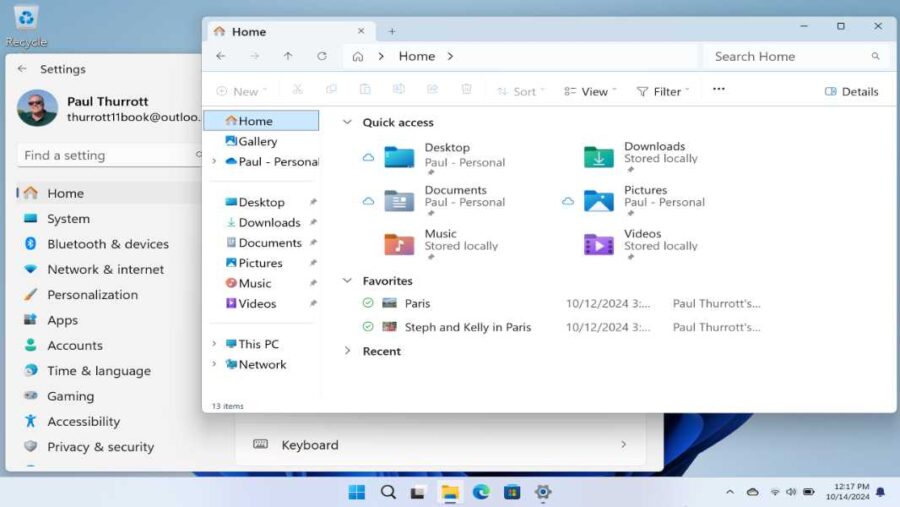Expand the Recent section

(348, 351)
